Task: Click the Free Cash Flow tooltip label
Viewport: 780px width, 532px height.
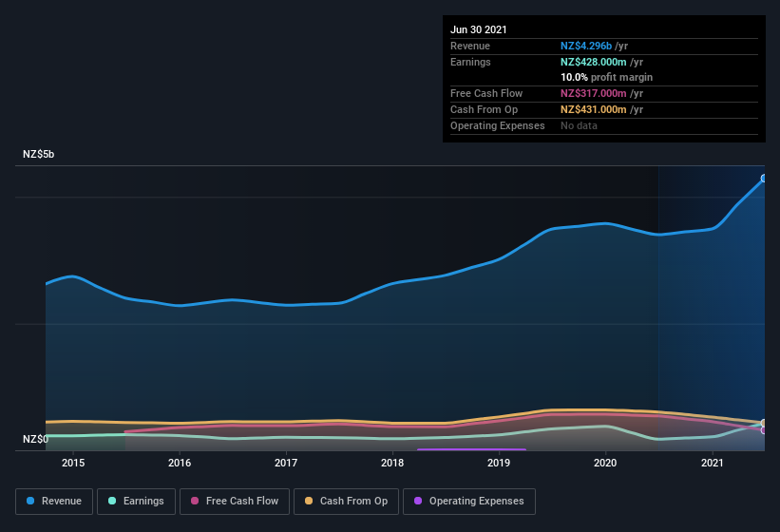Action: click(x=486, y=93)
